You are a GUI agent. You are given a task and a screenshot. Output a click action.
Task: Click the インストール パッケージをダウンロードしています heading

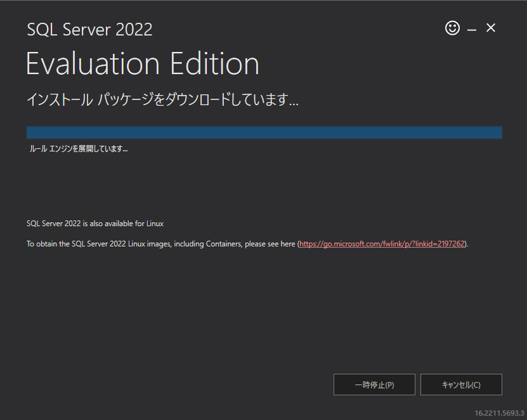(162, 99)
